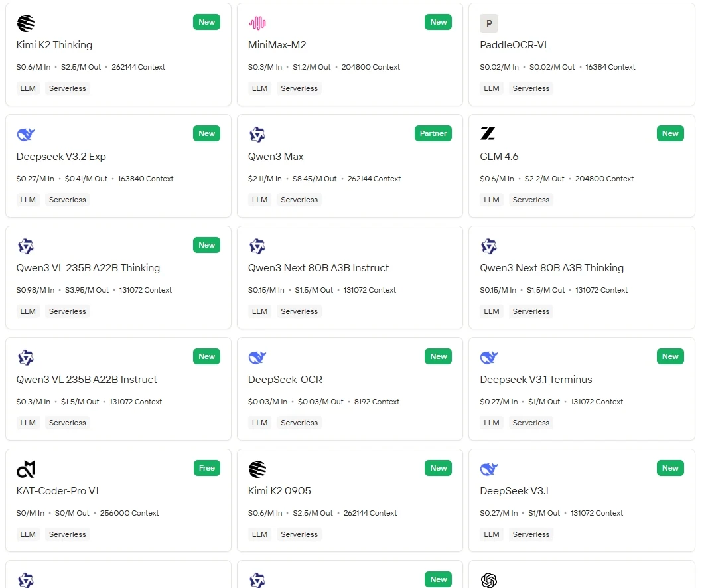Click the LLM tag on Qwen3 Max card
Viewport: 702px width, 588px height.
coord(259,200)
